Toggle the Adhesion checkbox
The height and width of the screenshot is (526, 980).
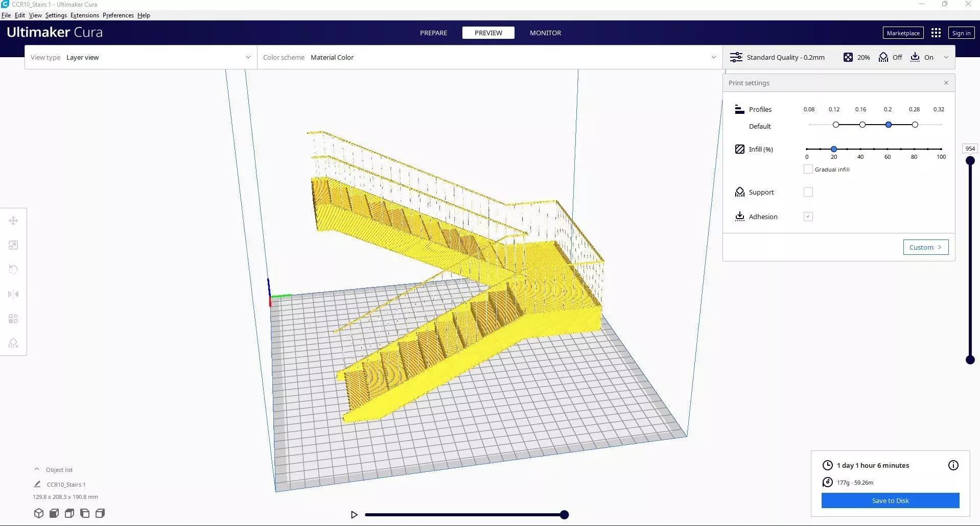click(808, 217)
